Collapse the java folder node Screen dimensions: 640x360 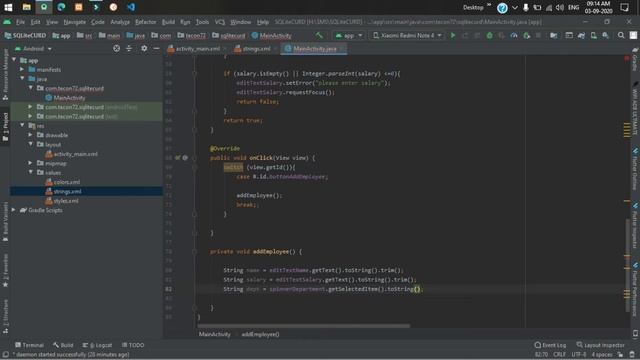[x=22, y=78]
